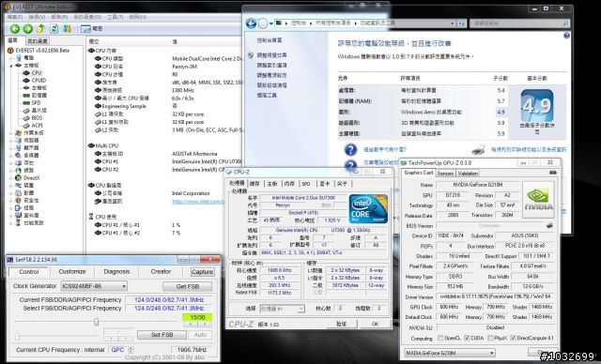This screenshot has width=601, height=364.
Task: Click the Set FSB button
Action: (162, 335)
